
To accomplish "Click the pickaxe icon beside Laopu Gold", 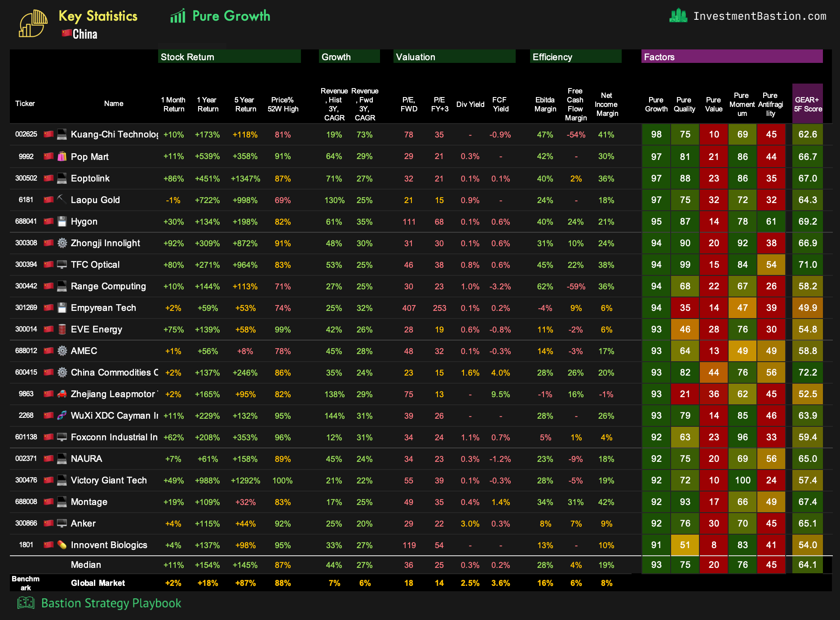I will coord(62,199).
